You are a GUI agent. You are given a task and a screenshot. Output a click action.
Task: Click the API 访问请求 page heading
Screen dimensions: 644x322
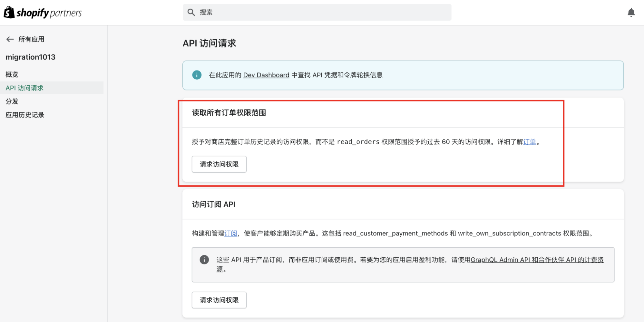[x=210, y=43]
